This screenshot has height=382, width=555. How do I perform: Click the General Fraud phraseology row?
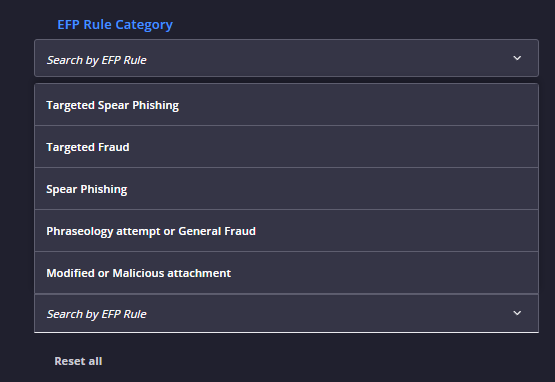tap(286, 231)
